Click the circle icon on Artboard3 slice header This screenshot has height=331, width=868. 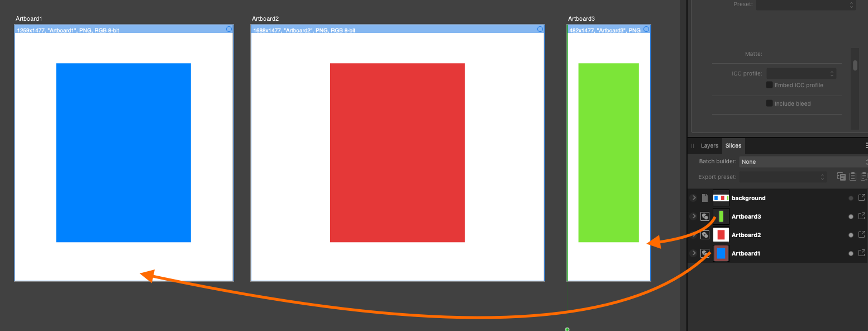646,29
